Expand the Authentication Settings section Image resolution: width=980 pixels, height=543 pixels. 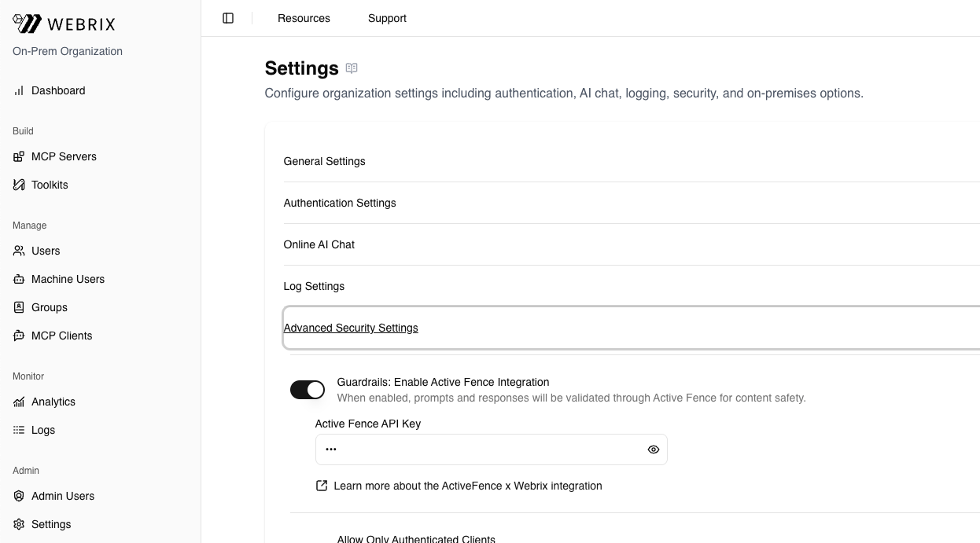(339, 203)
